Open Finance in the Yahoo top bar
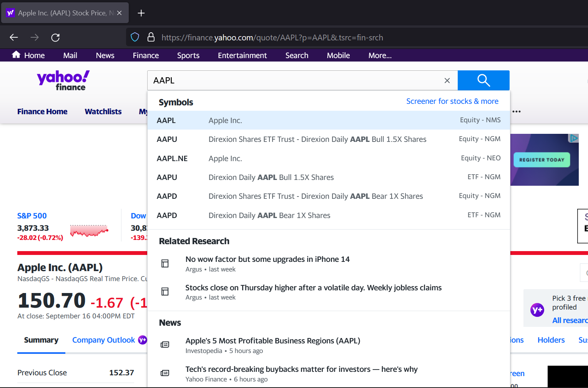This screenshot has height=388, width=588. tap(146, 55)
